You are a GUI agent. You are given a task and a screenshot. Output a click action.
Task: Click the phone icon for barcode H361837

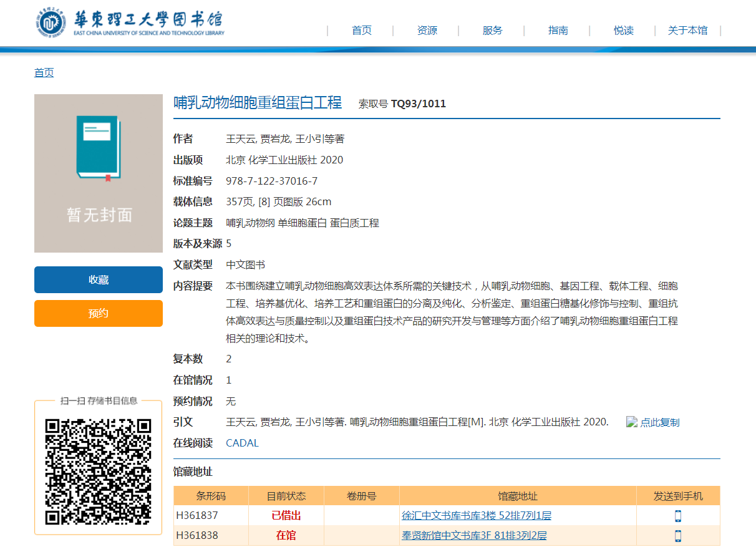[x=678, y=516]
